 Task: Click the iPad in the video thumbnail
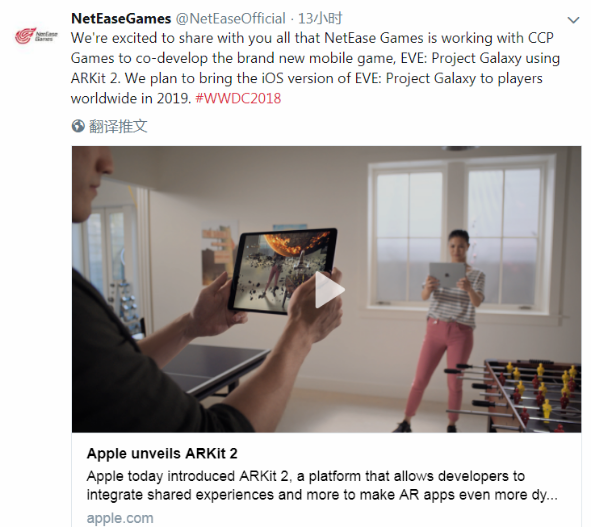coord(283,271)
